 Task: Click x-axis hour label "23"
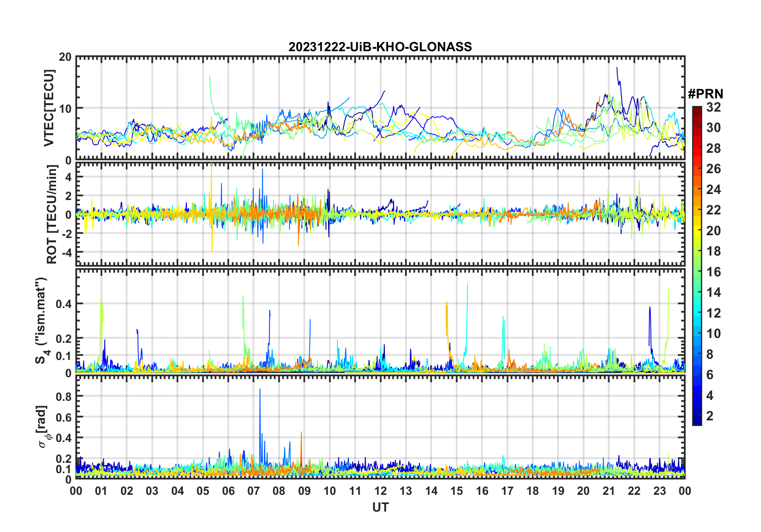[659, 491]
